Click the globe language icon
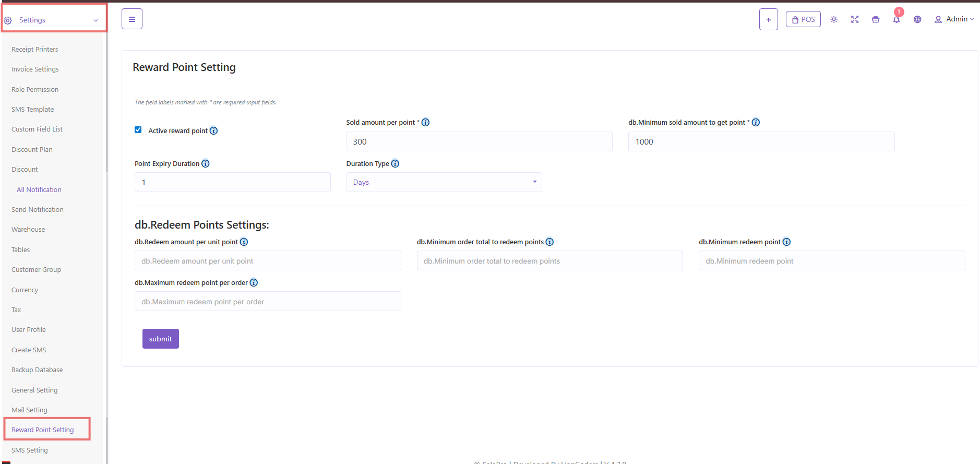 coord(917,20)
